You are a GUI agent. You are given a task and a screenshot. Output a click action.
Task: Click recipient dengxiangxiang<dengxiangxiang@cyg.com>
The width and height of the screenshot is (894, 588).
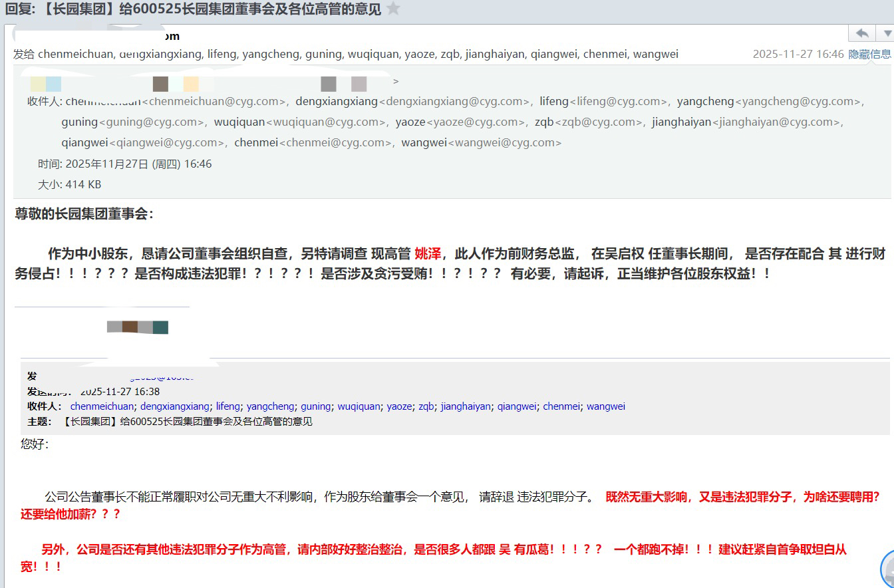412,102
